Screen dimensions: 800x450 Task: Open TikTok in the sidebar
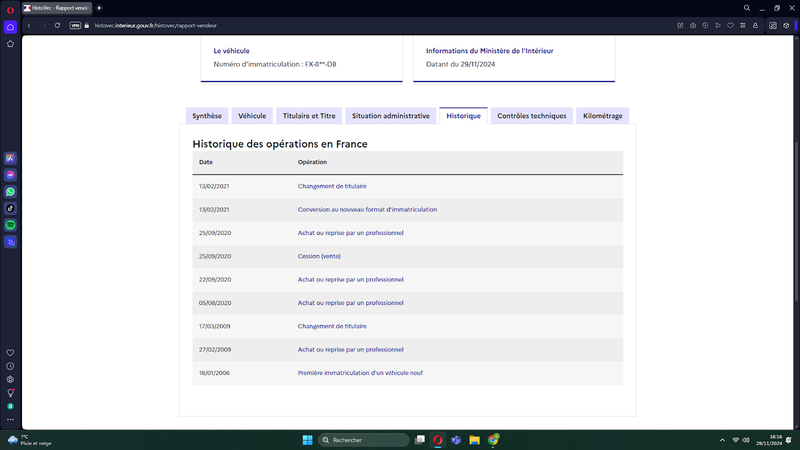(x=10, y=208)
